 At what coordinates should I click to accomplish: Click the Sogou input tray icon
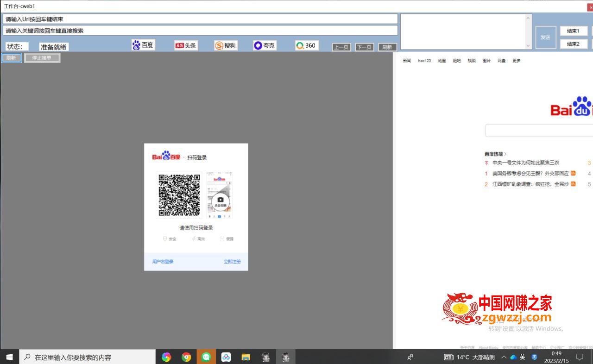[x=534, y=357]
